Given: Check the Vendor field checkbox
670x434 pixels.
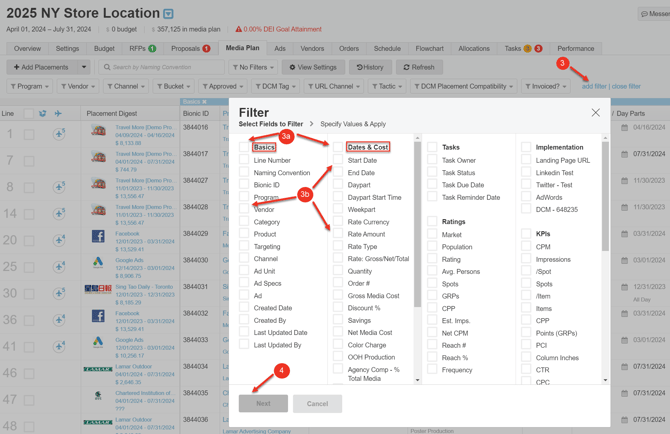Looking at the screenshot, I should click(244, 208).
